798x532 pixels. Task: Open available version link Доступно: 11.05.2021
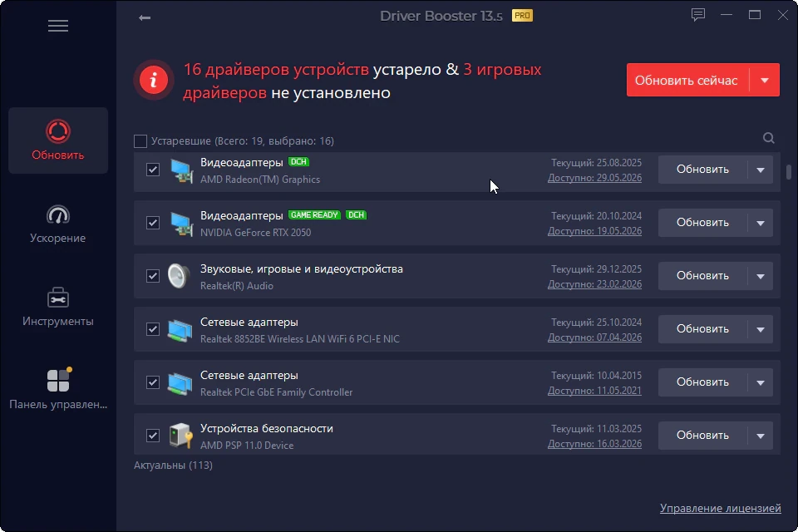(594, 391)
